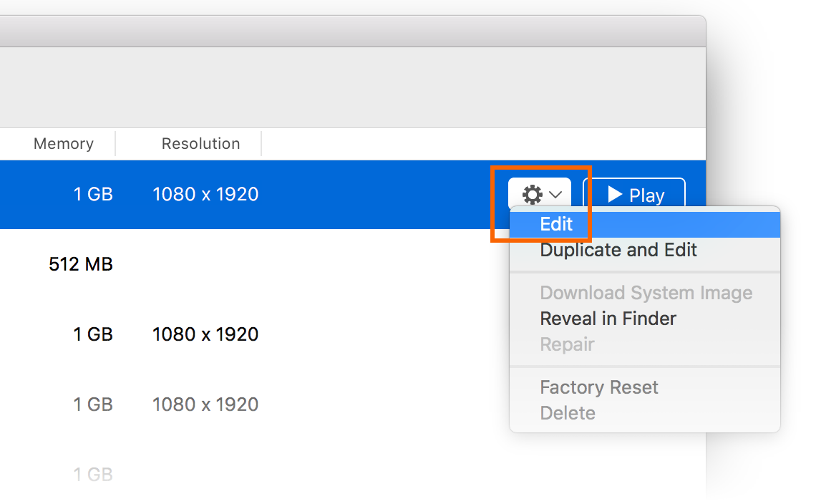816x504 pixels.
Task: Choose Duplicate and Edit
Action: [x=618, y=250]
